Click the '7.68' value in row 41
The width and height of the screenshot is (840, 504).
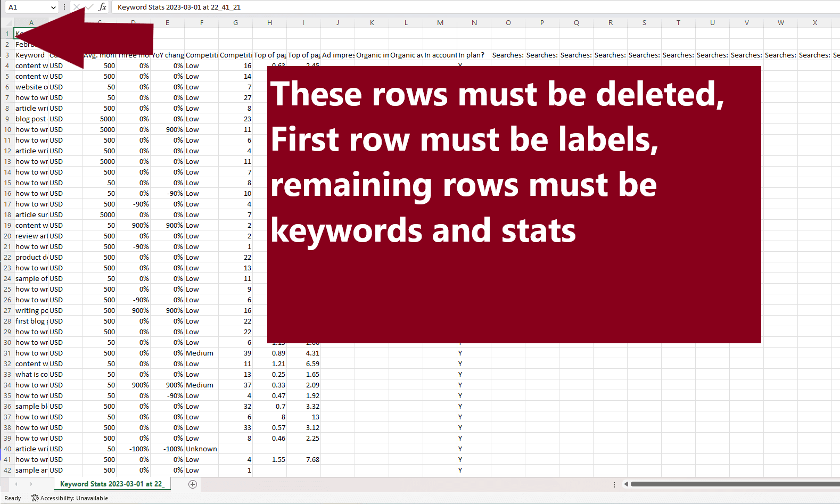click(x=303, y=459)
